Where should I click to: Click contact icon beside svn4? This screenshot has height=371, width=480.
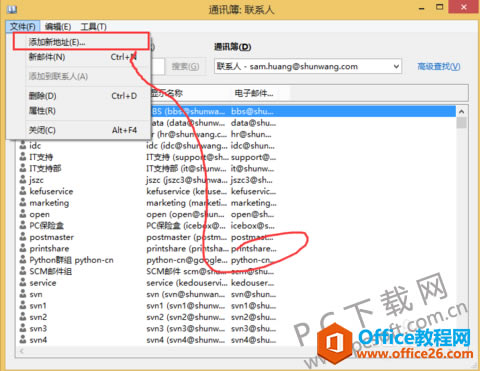[x=23, y=340]
